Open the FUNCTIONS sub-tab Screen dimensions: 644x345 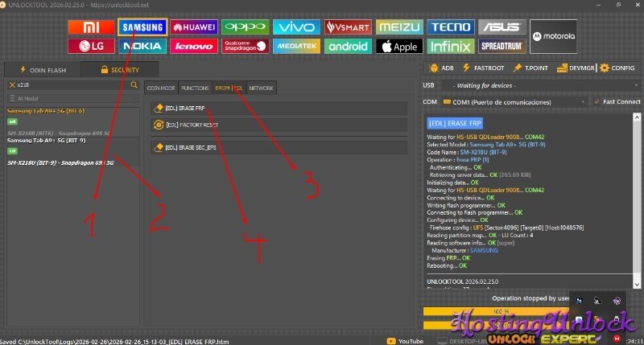pos(195,88)
